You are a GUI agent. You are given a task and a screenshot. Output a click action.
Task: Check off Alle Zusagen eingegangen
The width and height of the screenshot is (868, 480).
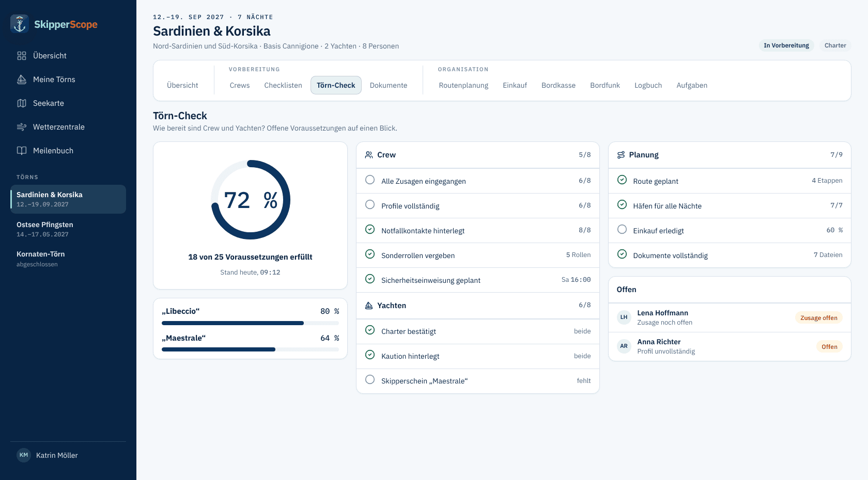click(x=370, y=180)
